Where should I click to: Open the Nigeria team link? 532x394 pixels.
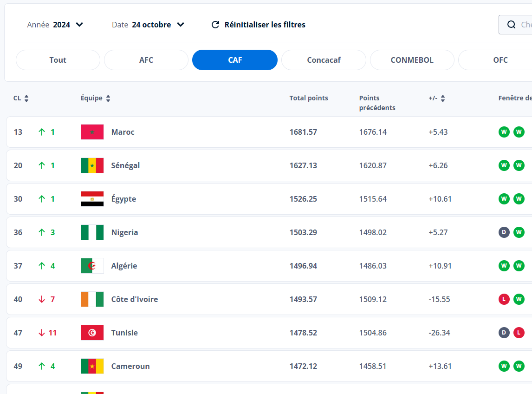point(124,232)
